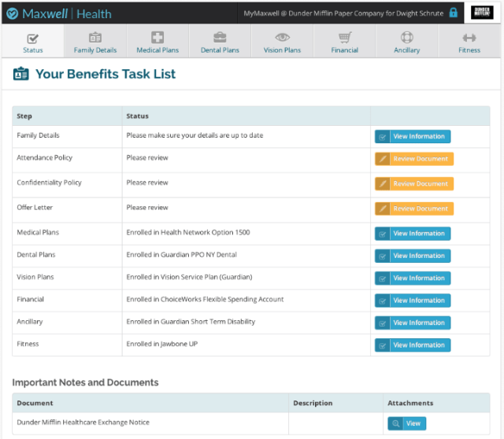Click the check icon in Ancillary row button
504x439 pixels.
(383, 323)
